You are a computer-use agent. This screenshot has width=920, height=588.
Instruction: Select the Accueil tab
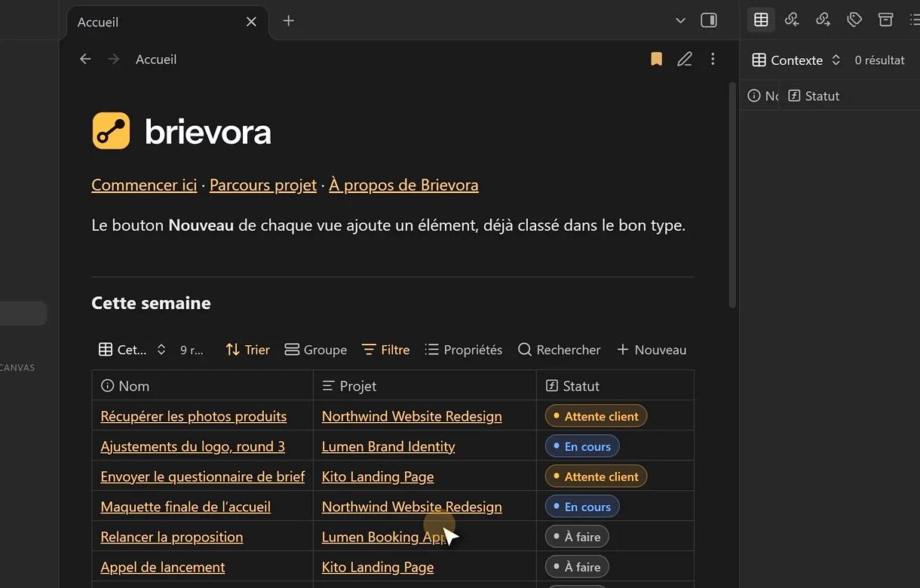pos(167,22)
